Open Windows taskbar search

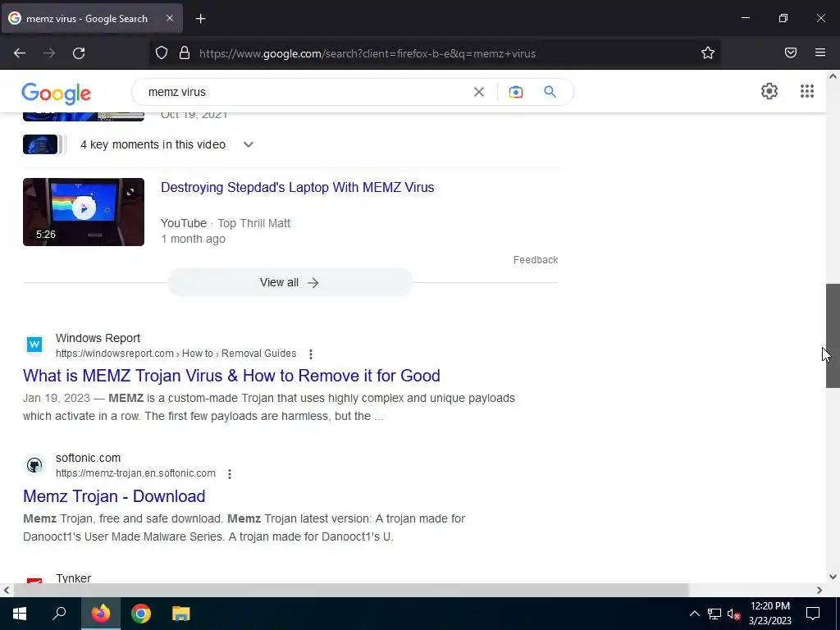tap(59, 614)
